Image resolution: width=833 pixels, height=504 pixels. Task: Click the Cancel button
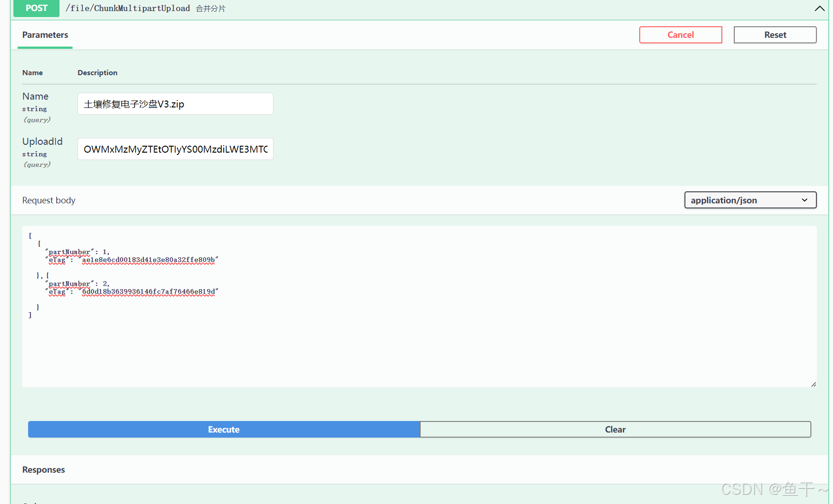point(680,35)
